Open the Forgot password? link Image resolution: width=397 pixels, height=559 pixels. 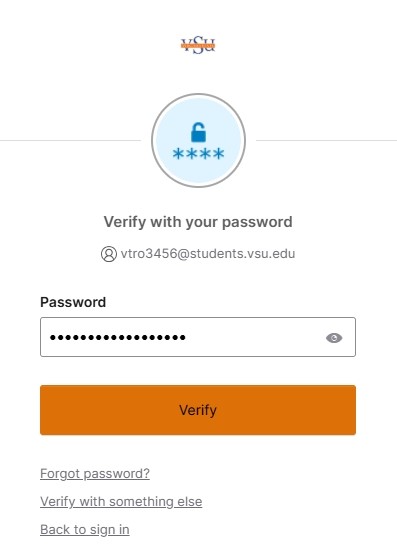click(95, 474)
